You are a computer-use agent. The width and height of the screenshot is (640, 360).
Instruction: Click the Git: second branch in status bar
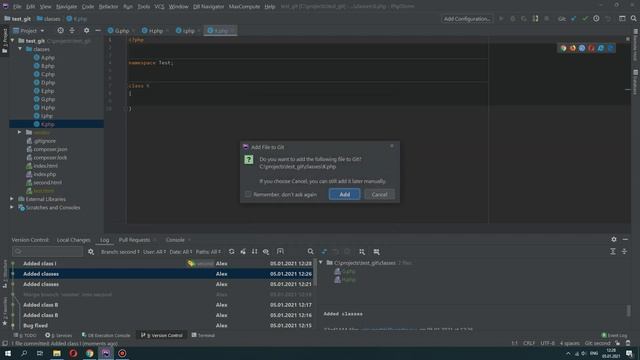(x=597, y=343)
